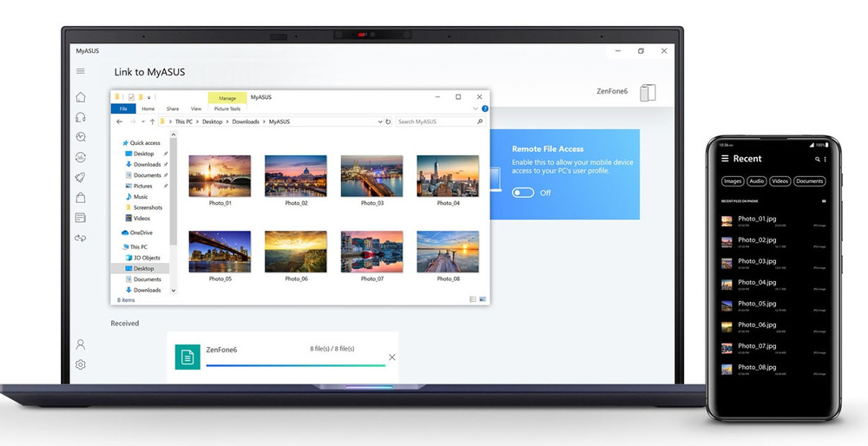Tap the Audio filter on the phone

pyautogui.click(x=757, y=181)
